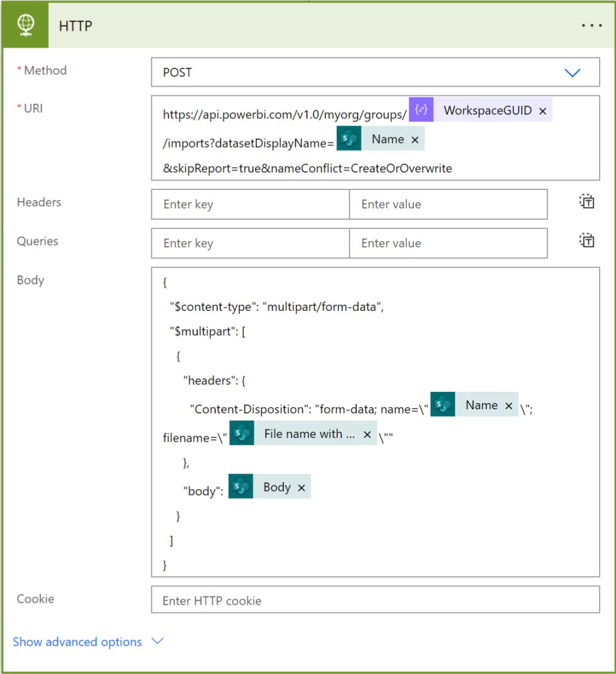Image resolution: width=616 pixels, height=674 pixels.
Task: Remove the Body token
Action: tap(301, 487)
